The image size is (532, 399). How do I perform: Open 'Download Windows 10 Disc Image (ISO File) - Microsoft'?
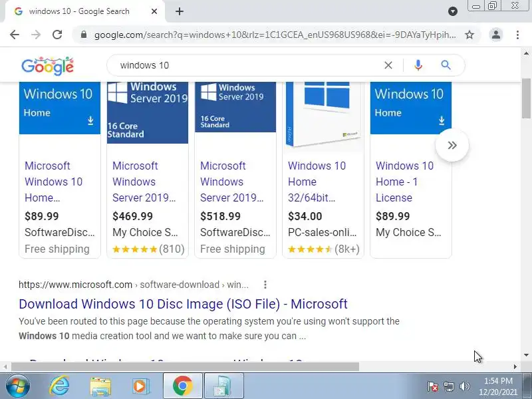point(184,304)
